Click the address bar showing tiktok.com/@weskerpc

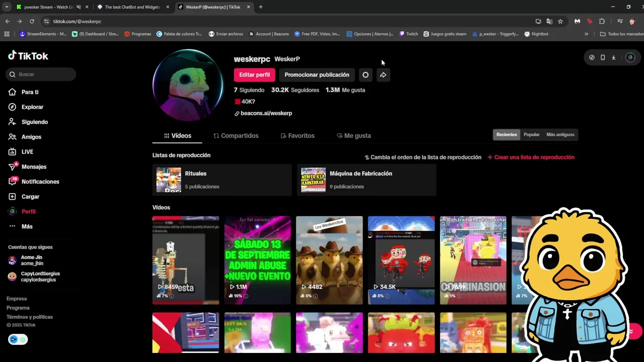coord(287,21)
